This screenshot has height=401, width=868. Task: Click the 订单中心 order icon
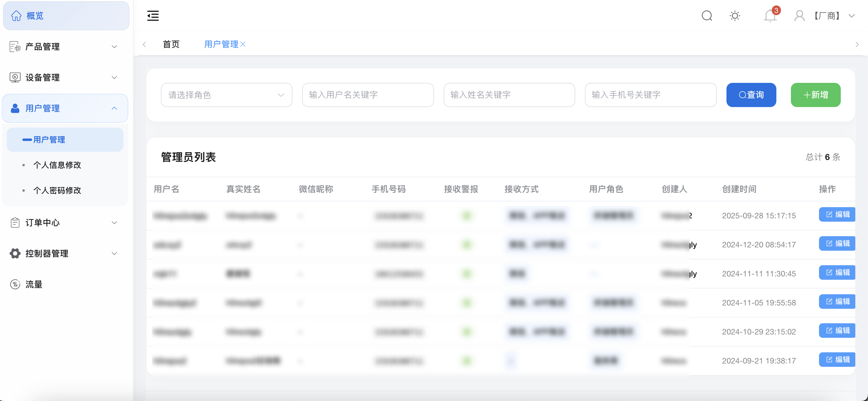pyautogui.click(x=15, y=222)
